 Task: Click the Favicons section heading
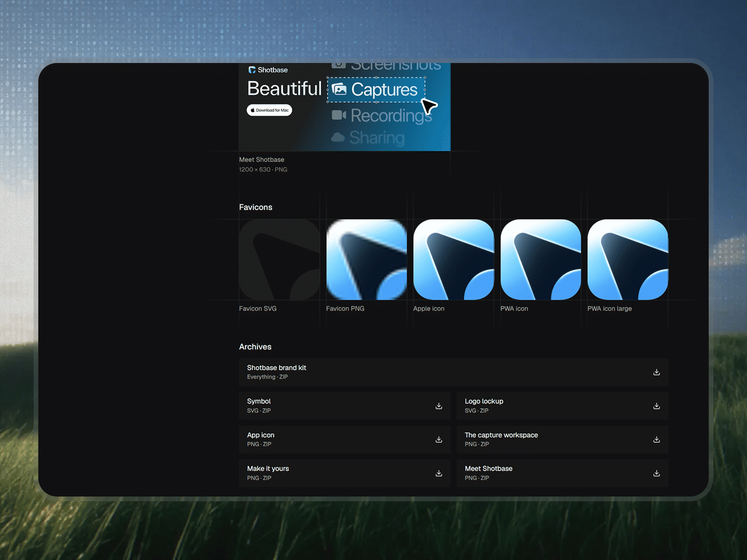point(255,207)
